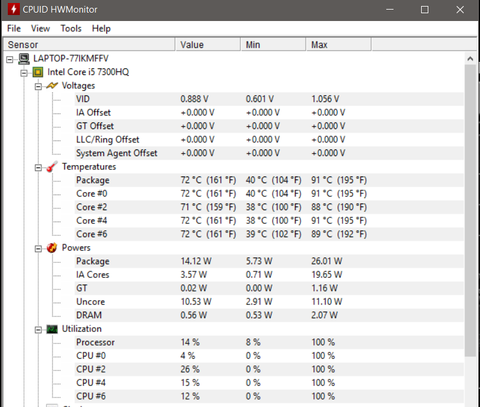
Task: Select the CPU #4 utilization row
Action: [269, 383]
